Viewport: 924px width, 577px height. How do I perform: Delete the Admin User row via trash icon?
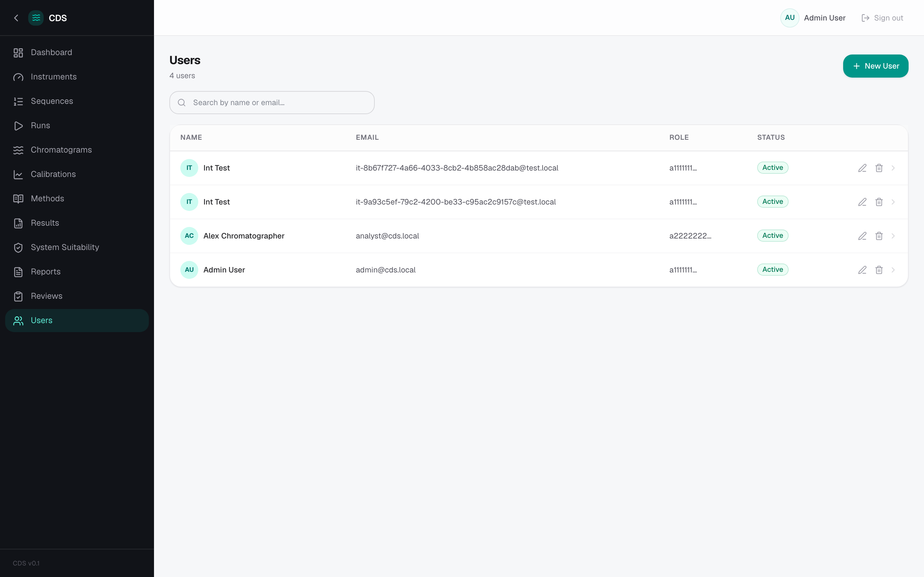(x=879, y=270)
